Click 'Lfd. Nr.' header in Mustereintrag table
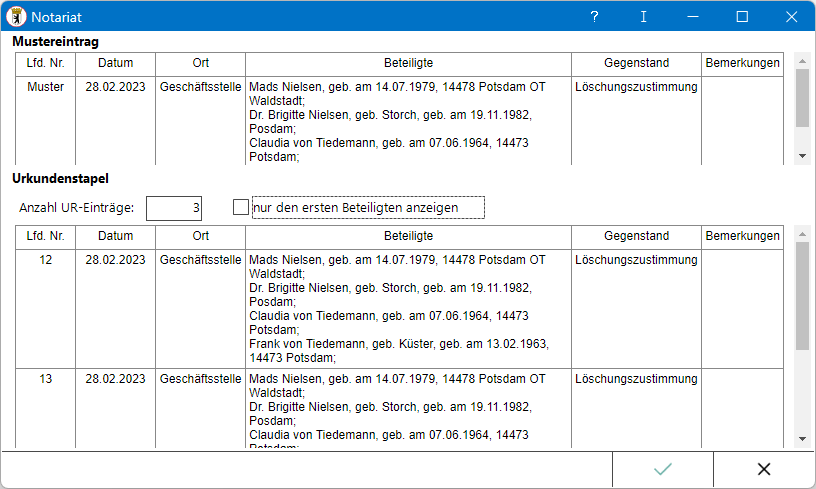 coord(45,63)
